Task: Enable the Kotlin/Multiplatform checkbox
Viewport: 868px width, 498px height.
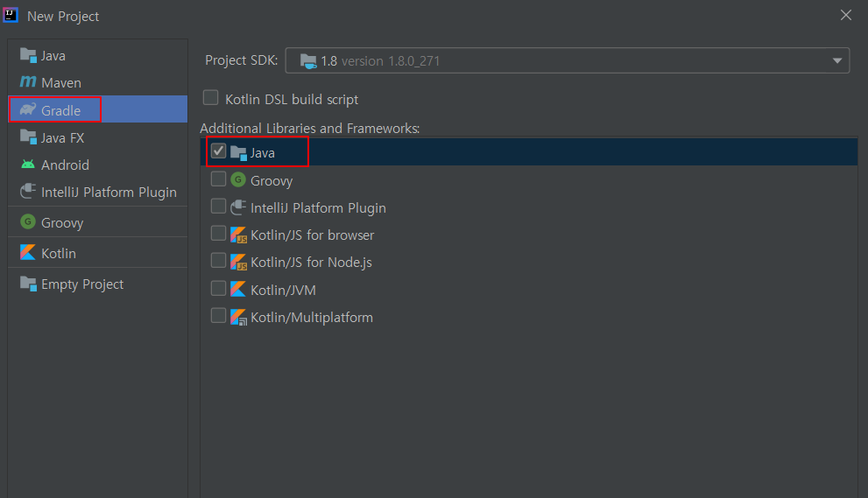Action: (219, 315)
